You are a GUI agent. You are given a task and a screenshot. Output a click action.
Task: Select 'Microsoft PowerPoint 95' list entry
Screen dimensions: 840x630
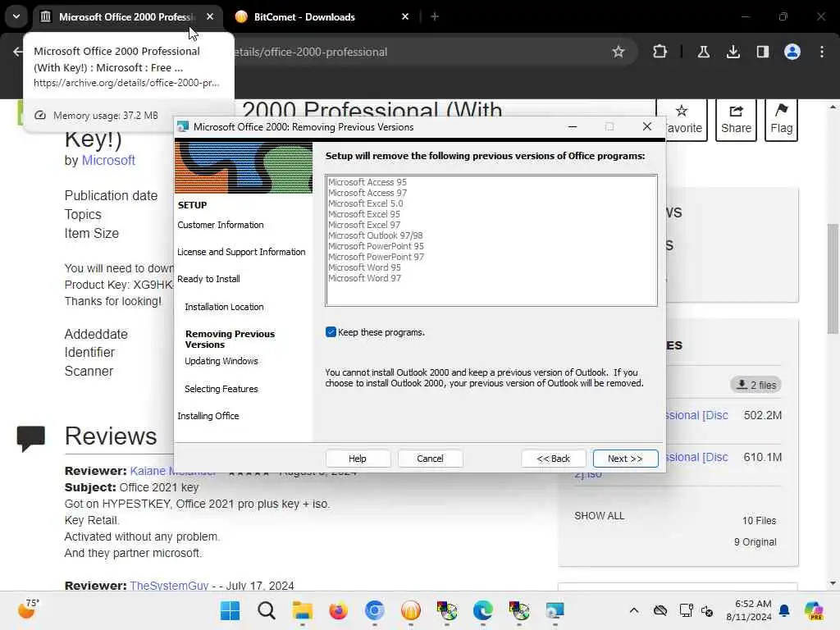tap(376, 246)
